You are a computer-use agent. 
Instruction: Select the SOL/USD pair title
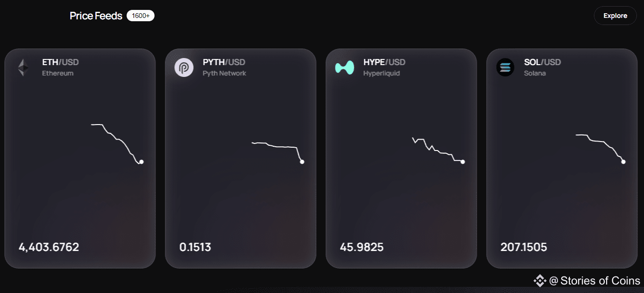click(542, 62)
